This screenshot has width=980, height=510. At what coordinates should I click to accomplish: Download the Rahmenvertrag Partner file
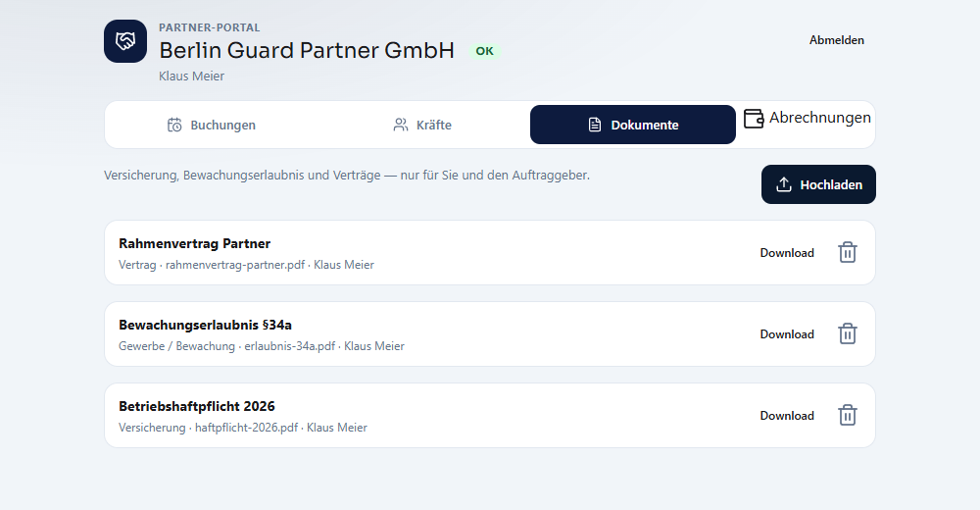[x=787, y=253]
